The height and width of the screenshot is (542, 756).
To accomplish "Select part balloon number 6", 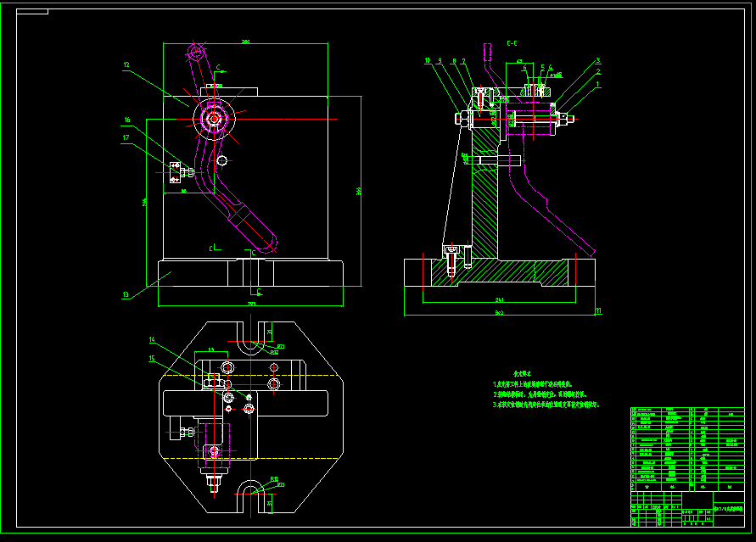I will pyautogui.click(x=525, y=68).
